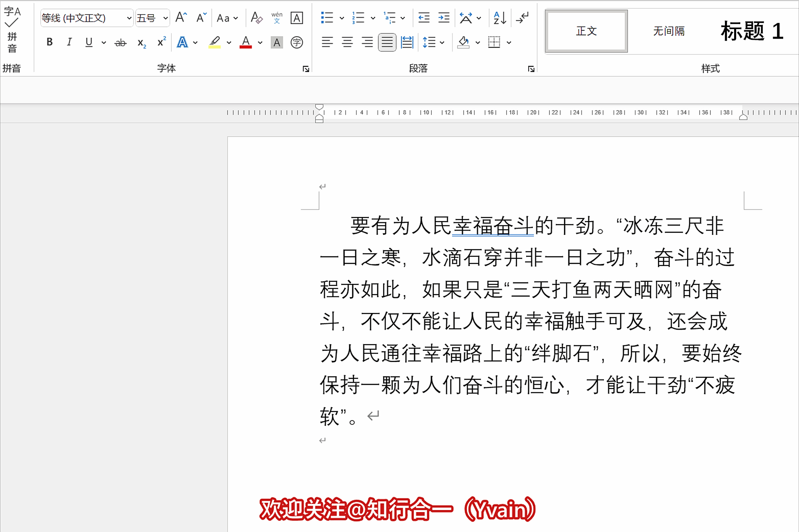Click the Sort A-Z icon
Viewport: 799px width, 532px height.
[499, 18]
